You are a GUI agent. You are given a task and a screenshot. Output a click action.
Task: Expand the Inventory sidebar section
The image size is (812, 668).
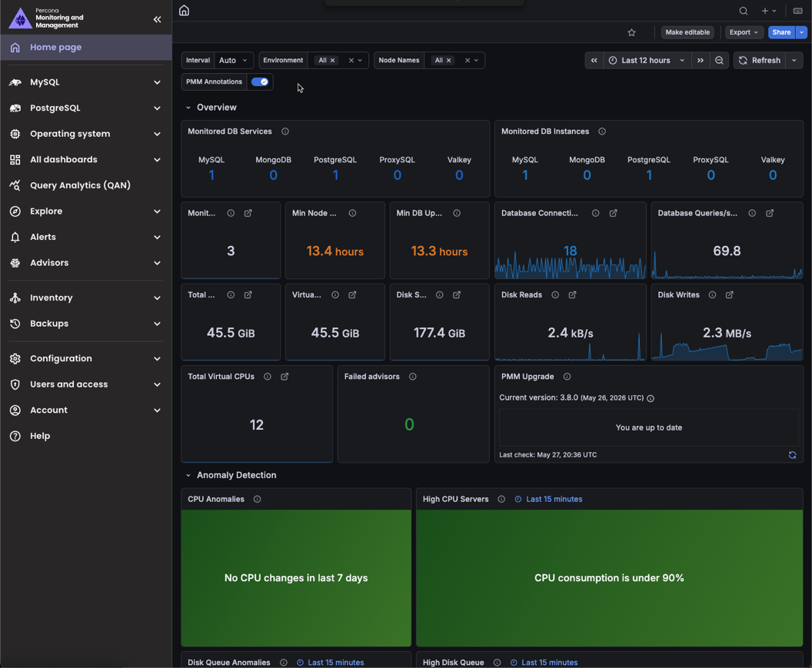click(x=157, y=297)
